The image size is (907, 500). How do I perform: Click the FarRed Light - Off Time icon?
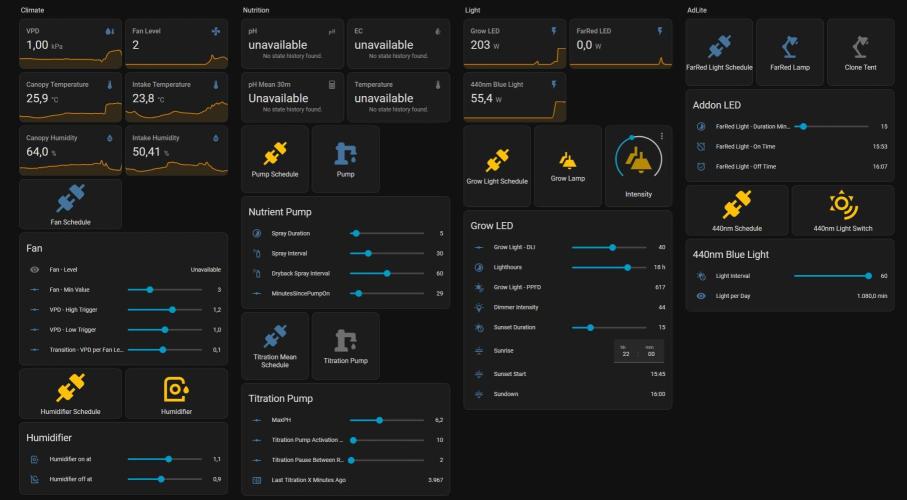pos(700,167)
